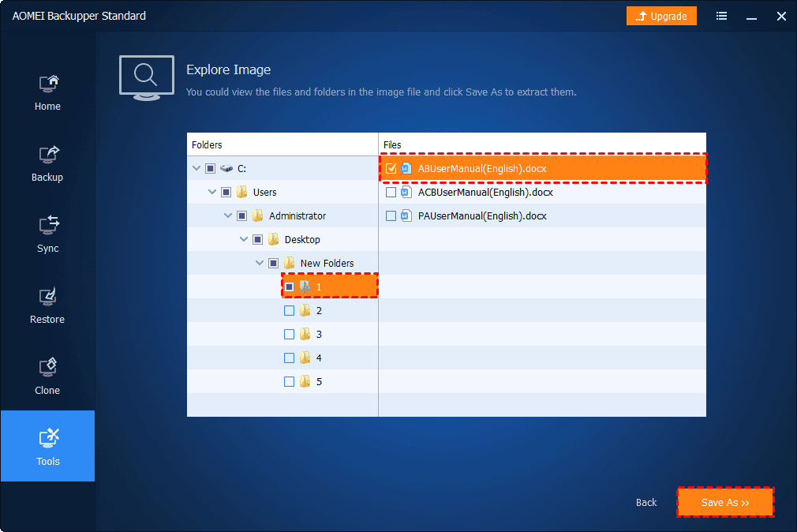This screenshot has height=532, width=797.
Task: Open the Tools section
Action: pos(47,446)
